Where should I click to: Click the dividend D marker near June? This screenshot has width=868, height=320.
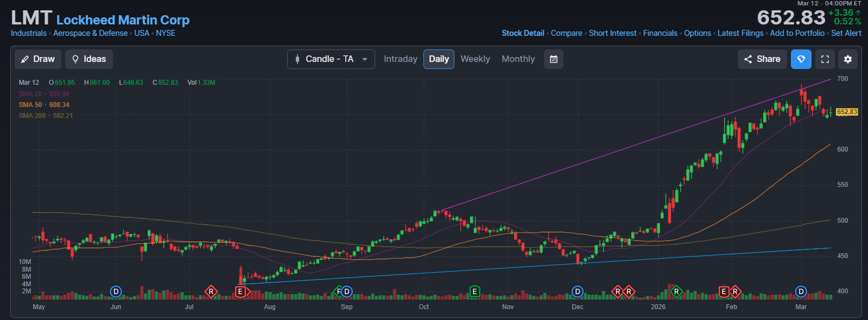[116, 292]
